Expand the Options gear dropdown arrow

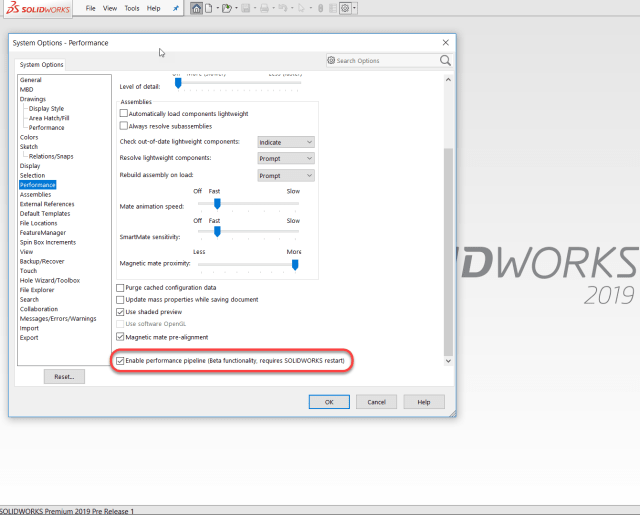(354, 8)
